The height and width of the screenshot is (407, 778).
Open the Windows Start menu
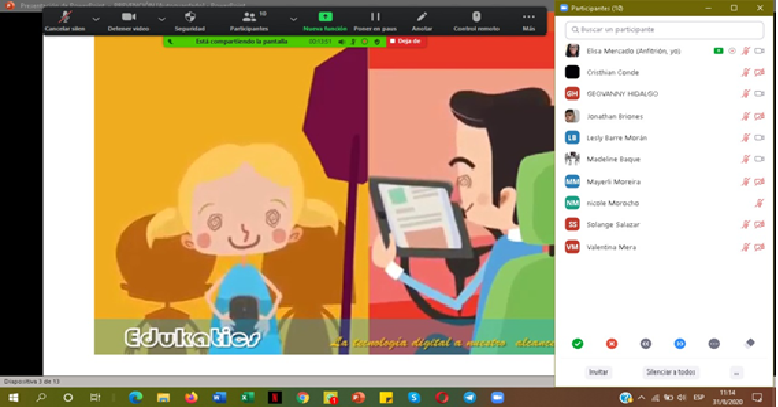click(14, 398)
